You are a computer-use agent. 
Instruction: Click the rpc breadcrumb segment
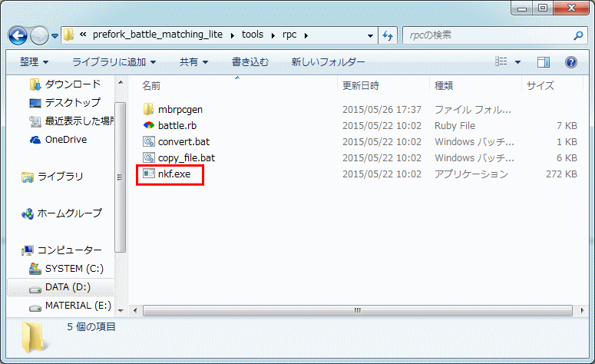pos(289,35)
